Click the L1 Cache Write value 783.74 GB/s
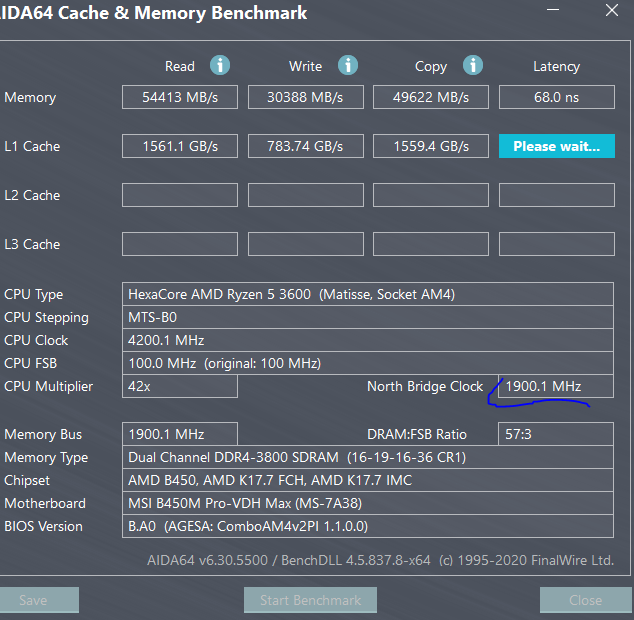The height and width of the screenshot is (620, 634). [x=306, y=146]
